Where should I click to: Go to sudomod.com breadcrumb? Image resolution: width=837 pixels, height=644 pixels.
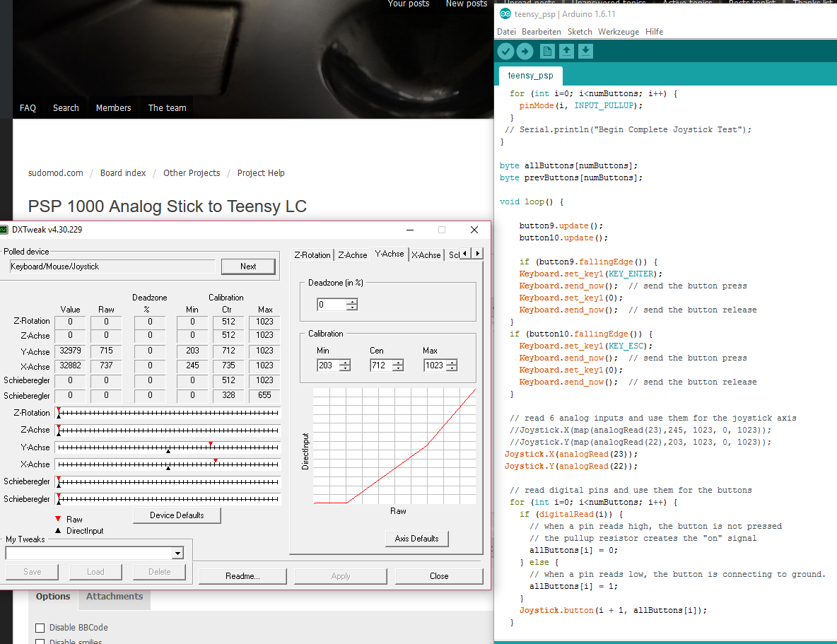56,173
